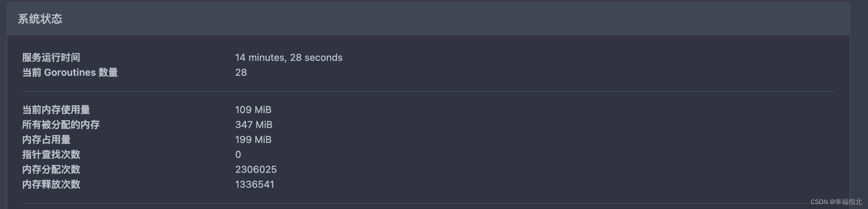868x209 pixels.
Task: Select the 内存释放次数 label
Action: pos(51,184)
